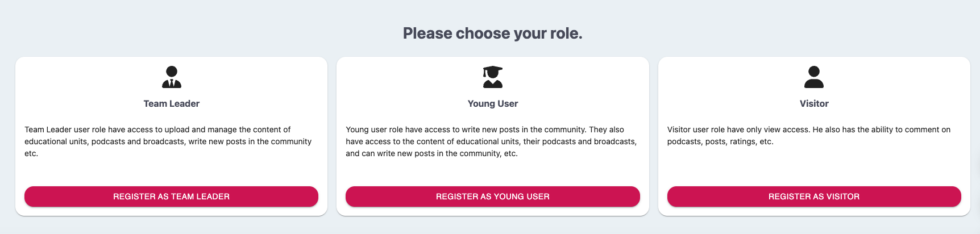This screenshot has width=980, height=234.
Task: Select the "Visitor" role title
Action: point(814,103)
